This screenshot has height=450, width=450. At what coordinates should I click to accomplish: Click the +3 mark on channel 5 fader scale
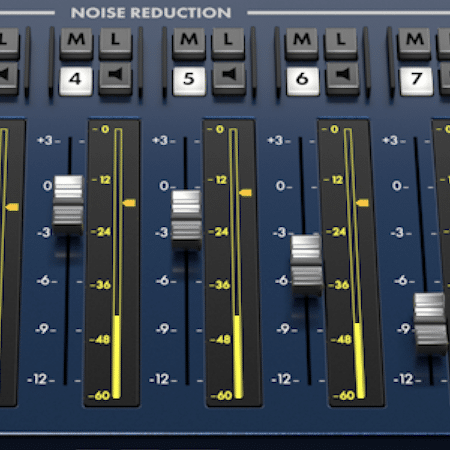(x=160, y=140)
